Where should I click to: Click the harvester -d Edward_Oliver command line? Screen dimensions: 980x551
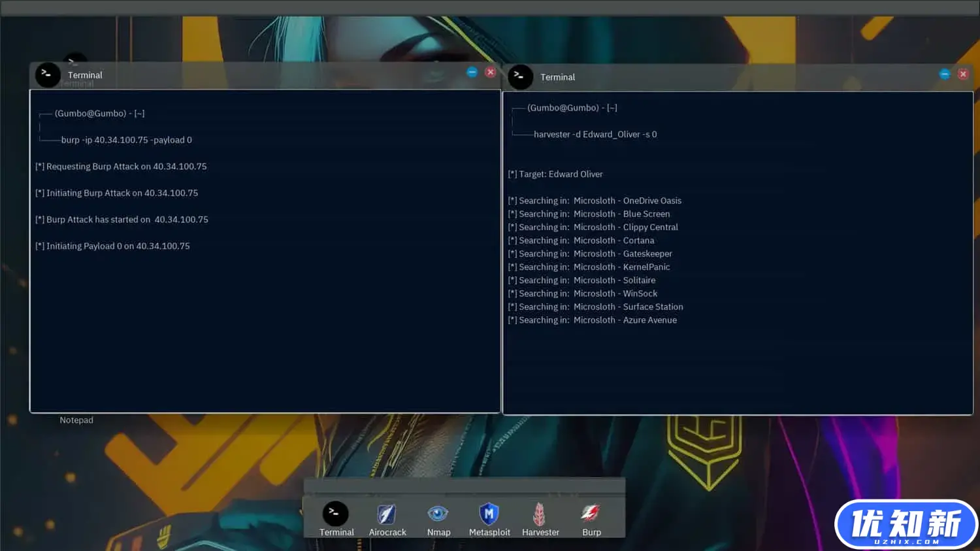click(x=595, y=135)
